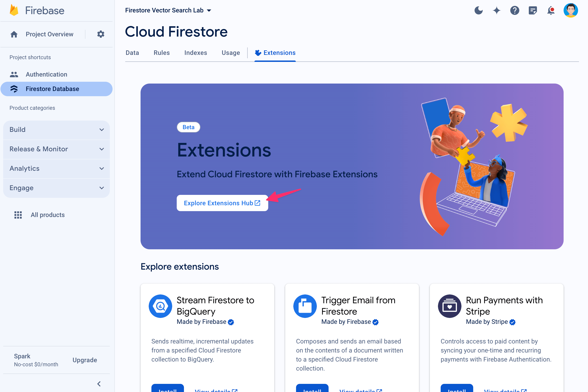Switch to the Data tab
Image resolution: width=588 pixels, height=392 pixels.
coord(132,52)
